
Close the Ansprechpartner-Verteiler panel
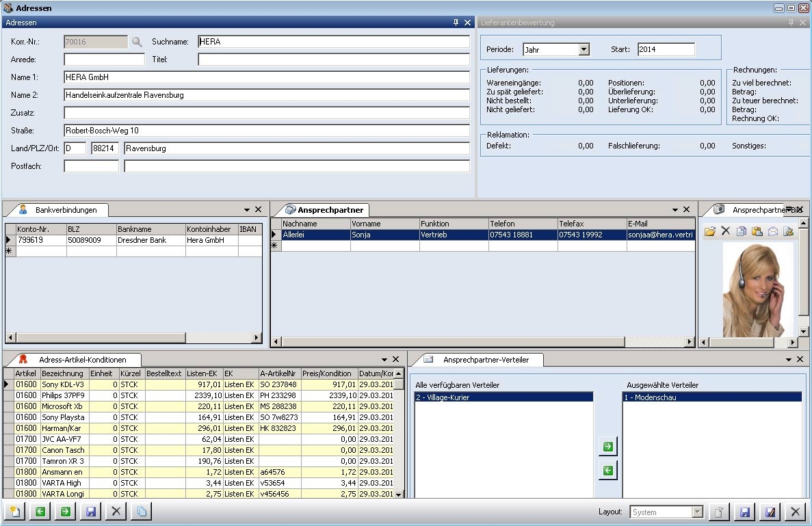click(800, 359)
